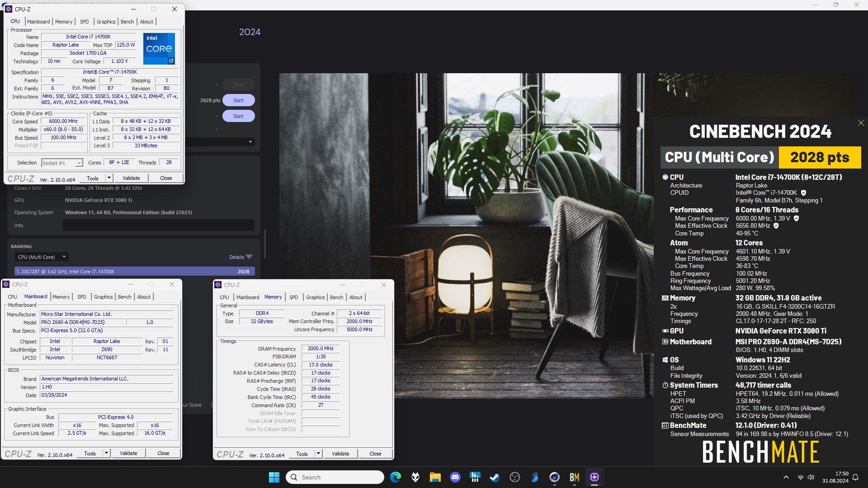This screenshot has height=488, width=868.
Task: Open SPD tab in the Memory CPU-Z window
Action: point(294,297)
